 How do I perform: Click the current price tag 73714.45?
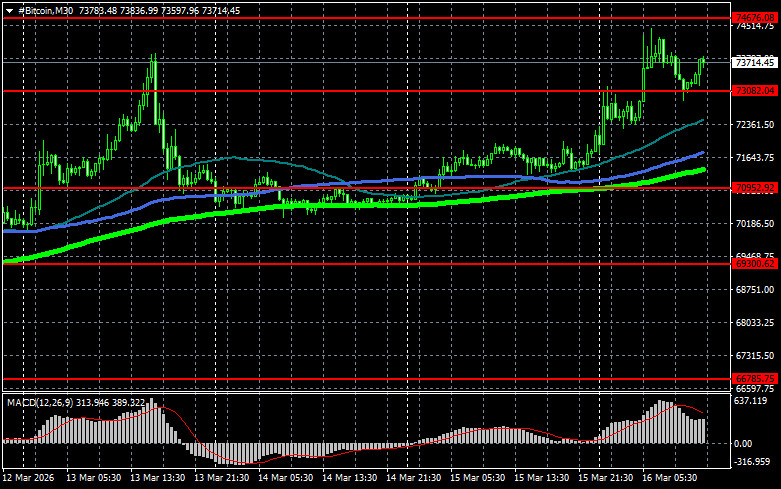coord(755,63)
